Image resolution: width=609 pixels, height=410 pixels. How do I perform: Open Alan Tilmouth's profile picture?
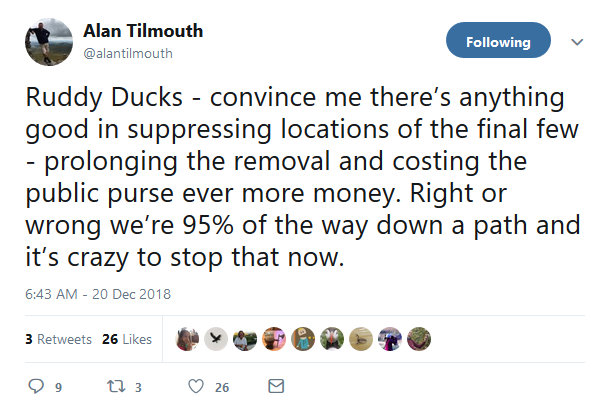point(45,43)
